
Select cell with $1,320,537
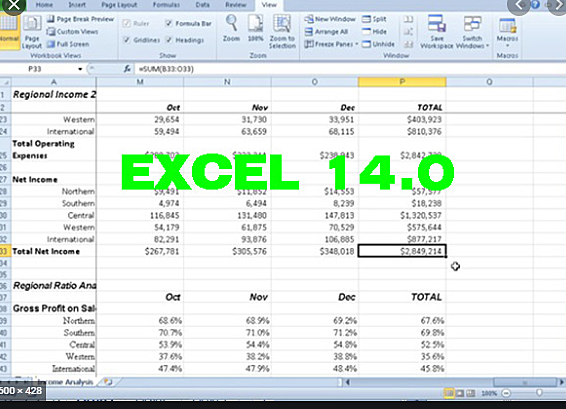402,216
